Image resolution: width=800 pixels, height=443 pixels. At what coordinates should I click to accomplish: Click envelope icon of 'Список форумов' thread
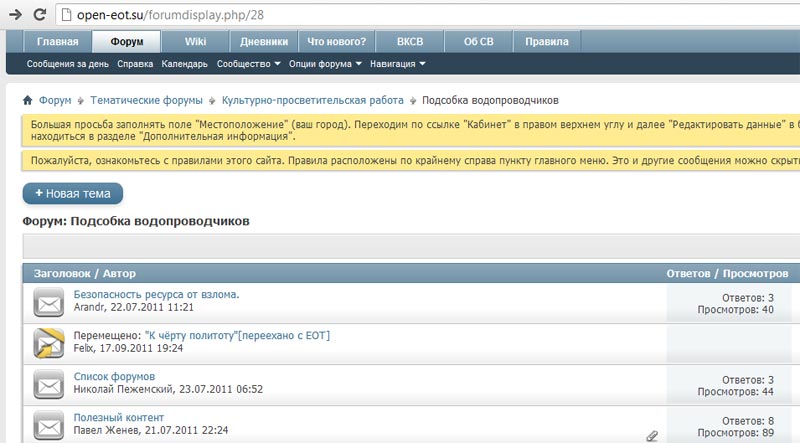coord(48,384)
